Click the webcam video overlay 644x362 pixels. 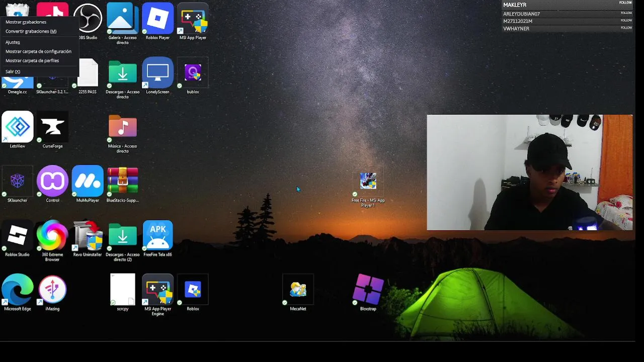click(530, 172)
